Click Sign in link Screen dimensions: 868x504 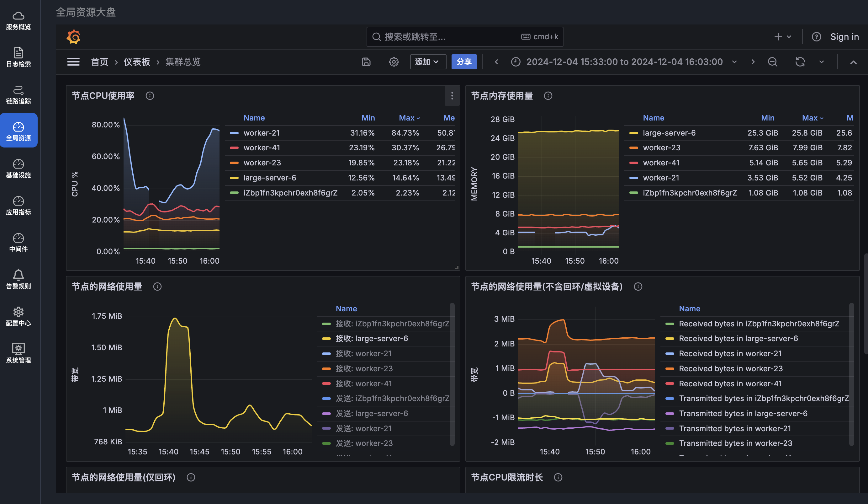click(x=844, y=36)
